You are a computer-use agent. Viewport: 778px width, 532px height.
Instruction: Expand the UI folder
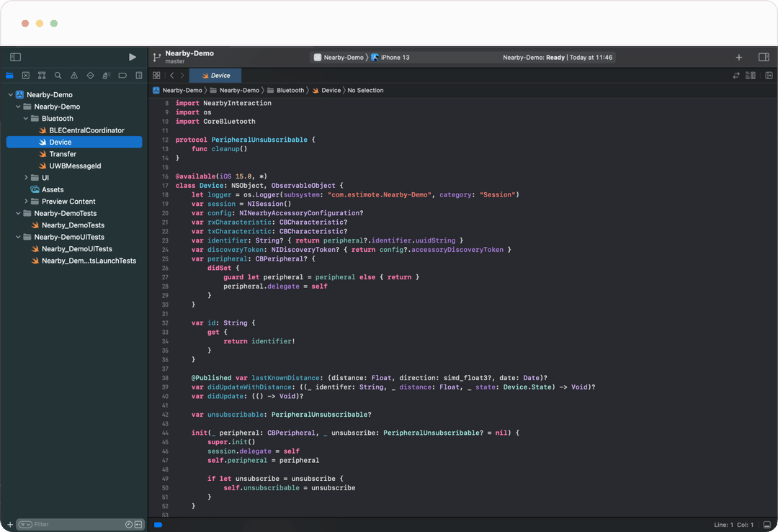click(27, 178)
